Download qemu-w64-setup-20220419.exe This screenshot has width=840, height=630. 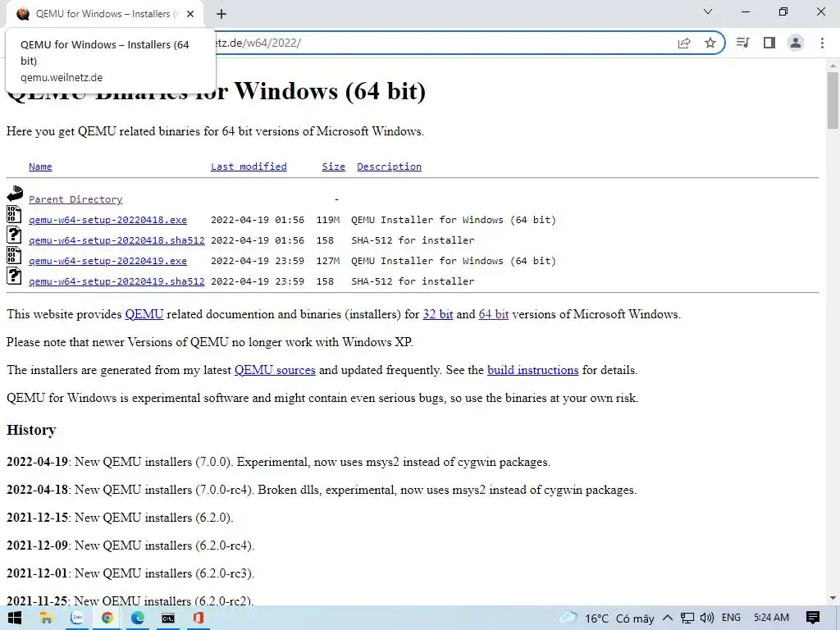[x=107, y=261]
